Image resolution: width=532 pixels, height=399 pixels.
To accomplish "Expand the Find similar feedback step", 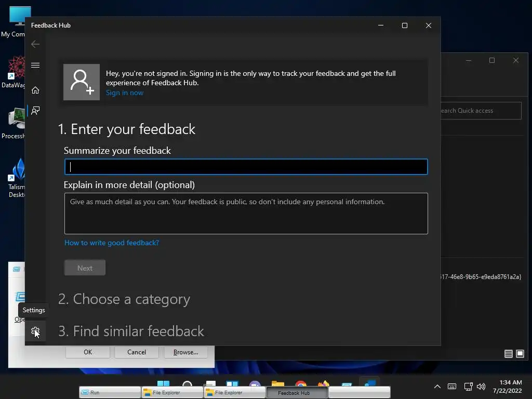I will pyautogui.click(x=131, y=331).
